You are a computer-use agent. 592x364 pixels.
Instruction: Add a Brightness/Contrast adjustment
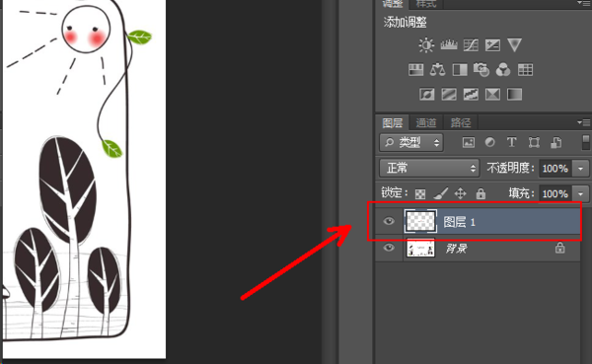[426, 45]
